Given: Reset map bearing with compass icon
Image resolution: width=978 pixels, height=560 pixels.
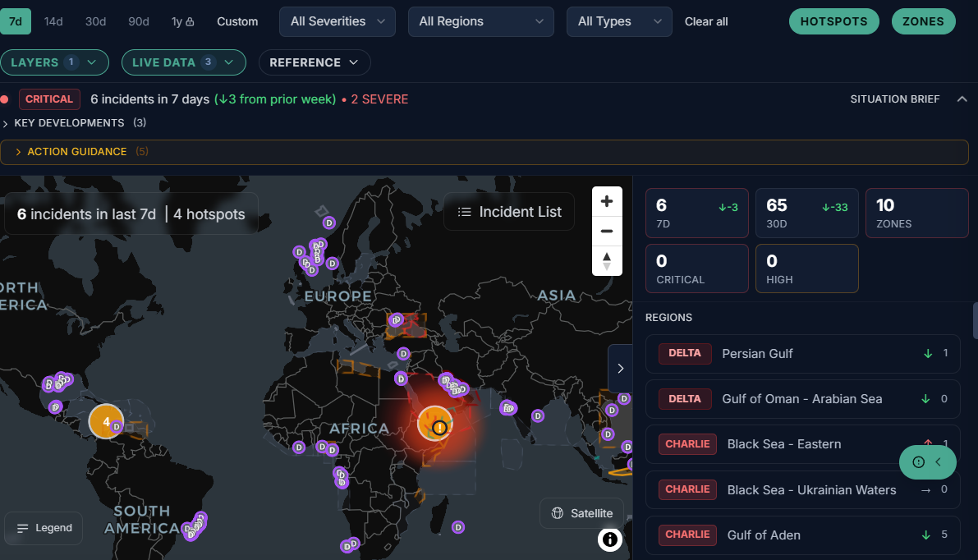Looking at the screenshot, I should pos(606,260).
